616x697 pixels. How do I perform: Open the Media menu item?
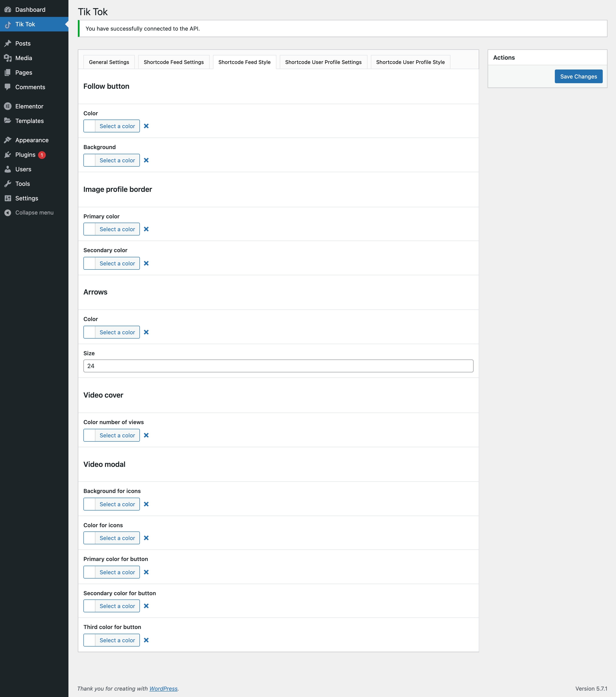pos(34,58)
